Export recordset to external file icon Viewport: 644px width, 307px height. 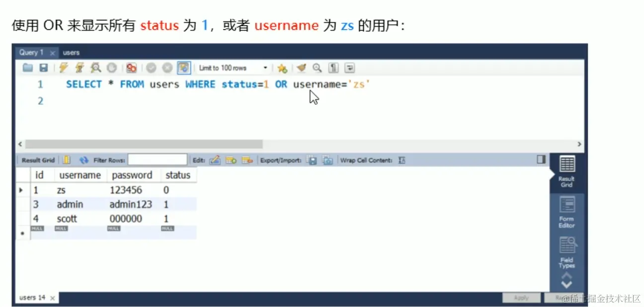[x=312, y=160]
